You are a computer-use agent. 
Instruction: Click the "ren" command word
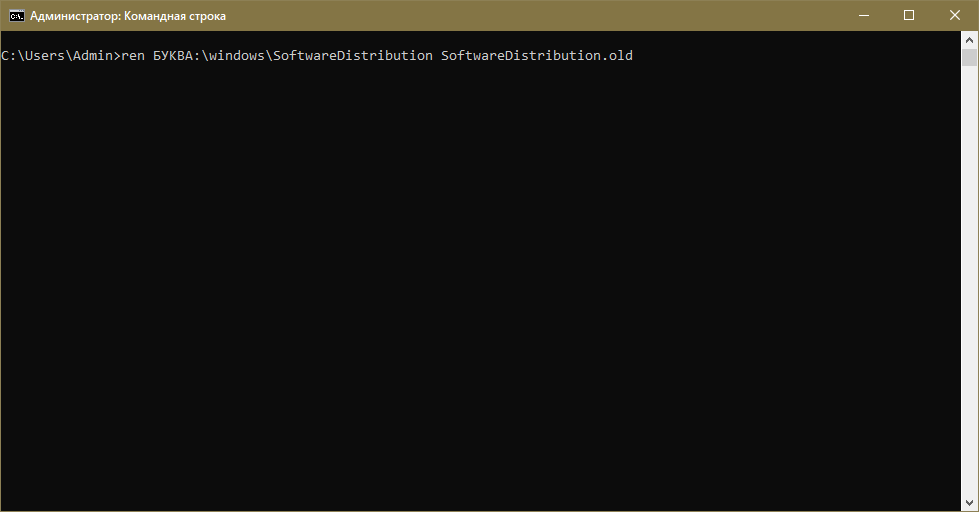click(133, 56)
